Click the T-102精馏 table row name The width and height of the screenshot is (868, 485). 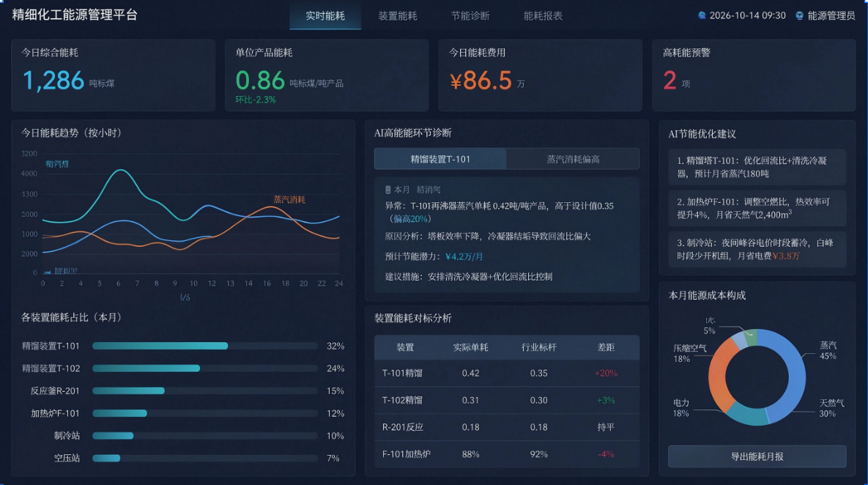(x=402, y=400)
